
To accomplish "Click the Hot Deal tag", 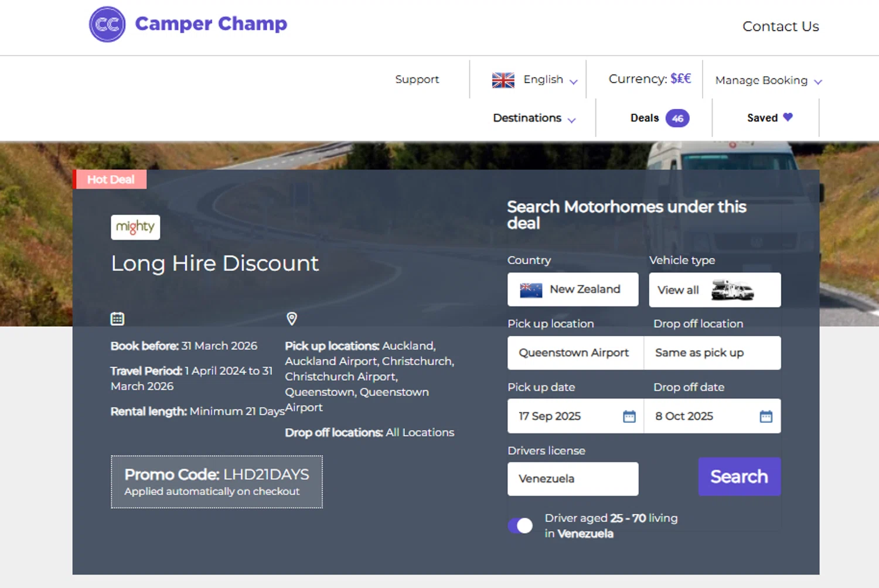I will (x=110, y=179).
